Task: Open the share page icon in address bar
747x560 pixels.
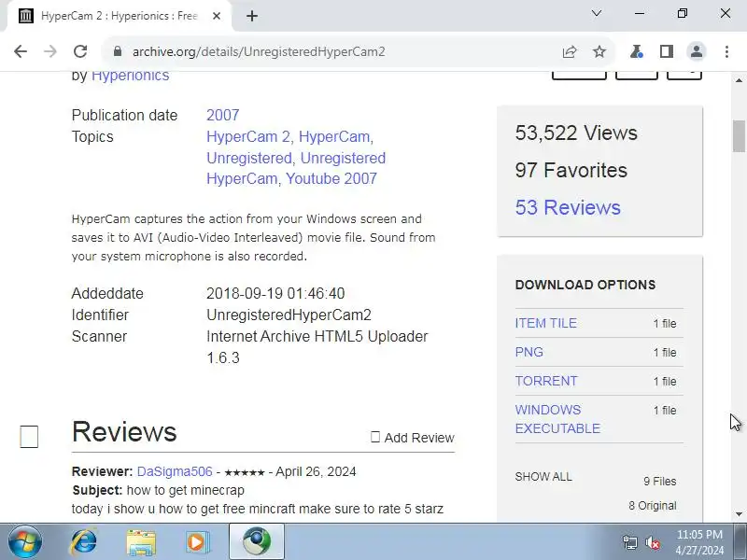Action: click(x=570, y=51)
